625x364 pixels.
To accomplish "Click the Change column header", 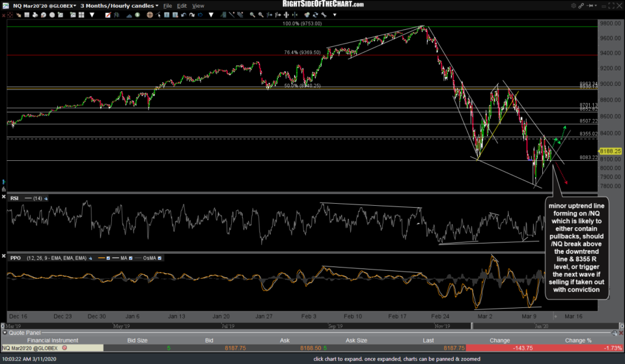I will (499, 340).
